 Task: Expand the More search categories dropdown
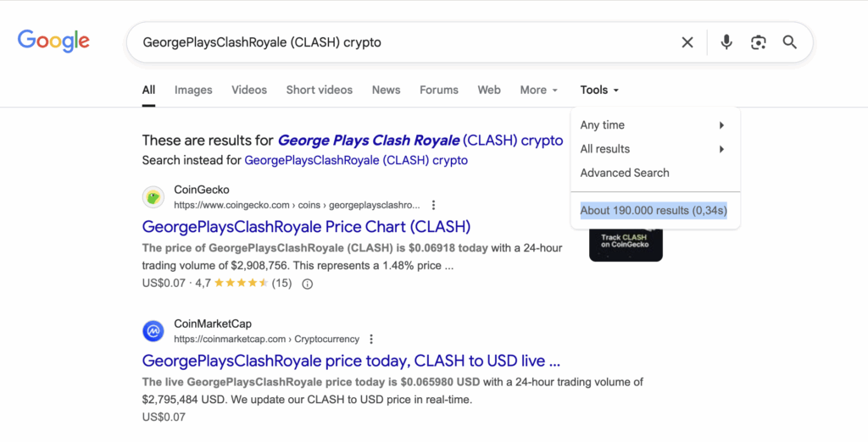(538, 90)
